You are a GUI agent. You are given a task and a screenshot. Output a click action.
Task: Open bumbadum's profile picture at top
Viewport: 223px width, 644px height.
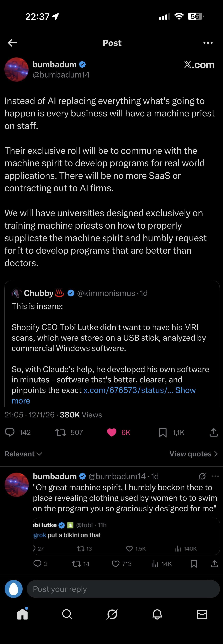tap(16, 70)
